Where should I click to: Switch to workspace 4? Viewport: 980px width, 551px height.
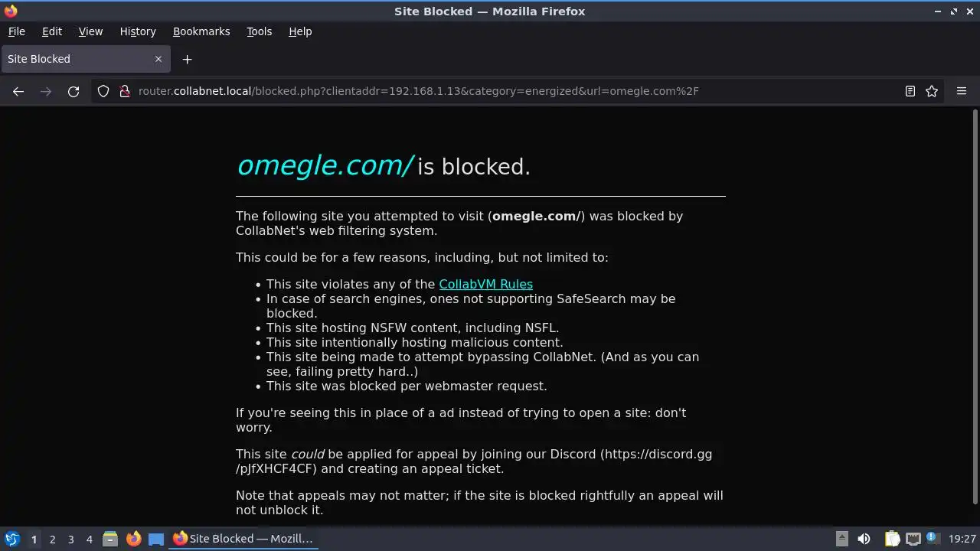click(x=89, y=539)
